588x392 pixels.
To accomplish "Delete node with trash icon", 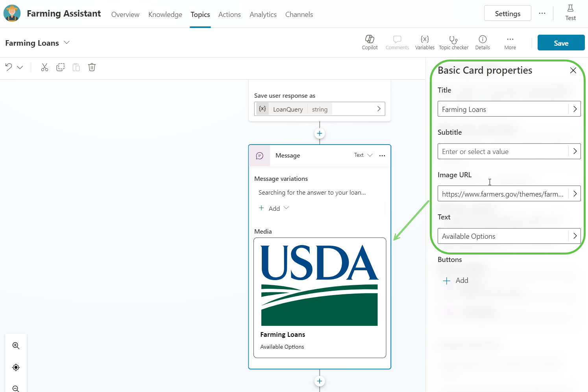I will pyautogui.click(x=92, y=67).
